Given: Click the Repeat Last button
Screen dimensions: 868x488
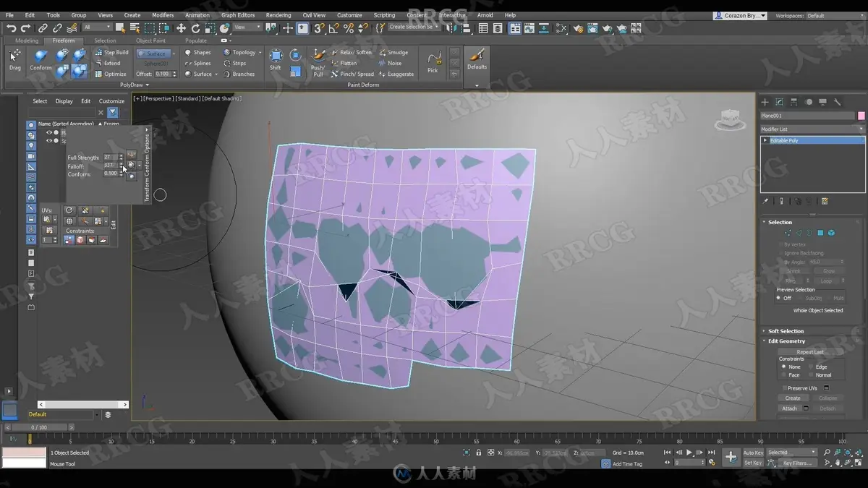Looking at the screenshot, I should coord(810,352).
